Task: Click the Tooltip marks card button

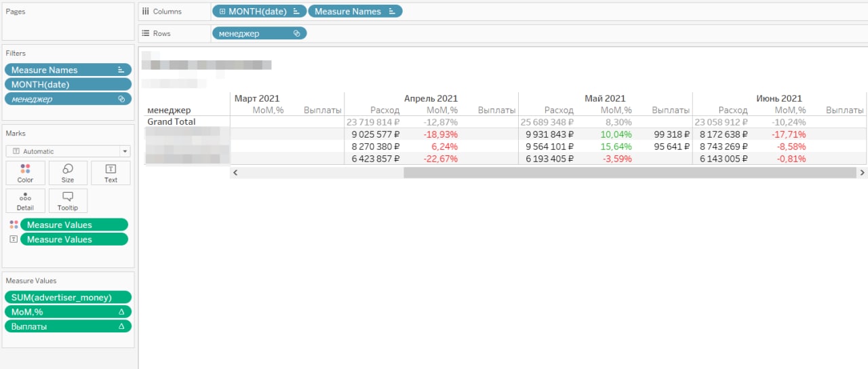Action: [68, 201]
